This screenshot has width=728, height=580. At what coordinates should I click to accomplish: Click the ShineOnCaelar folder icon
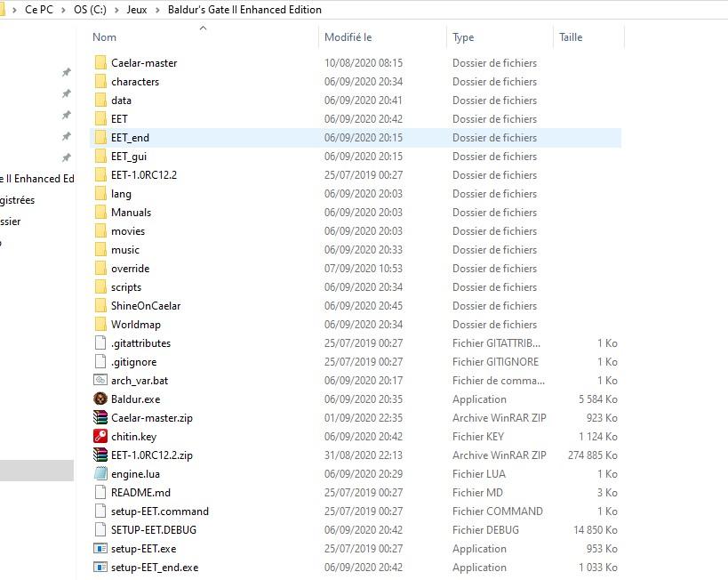click(x=100, y=305)
